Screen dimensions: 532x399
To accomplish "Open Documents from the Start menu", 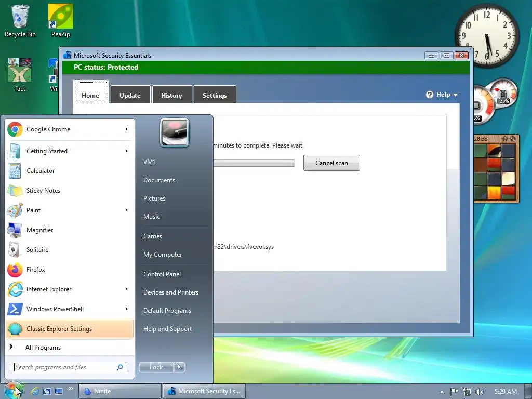I will [x=175, y=180].
